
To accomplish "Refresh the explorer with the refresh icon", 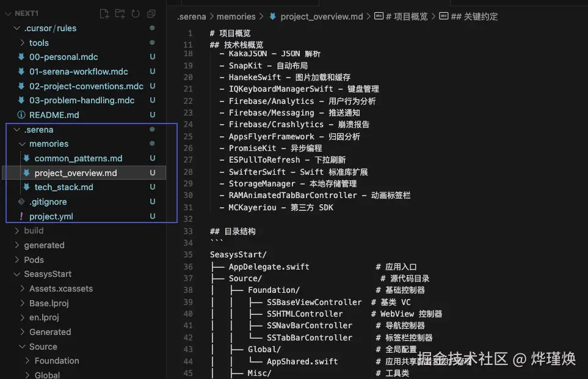I will 136,14.
